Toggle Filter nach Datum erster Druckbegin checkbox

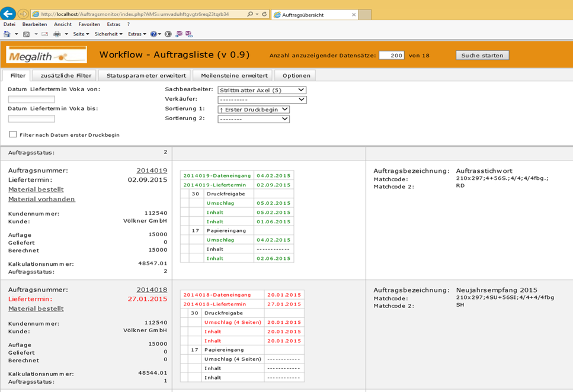13,134
